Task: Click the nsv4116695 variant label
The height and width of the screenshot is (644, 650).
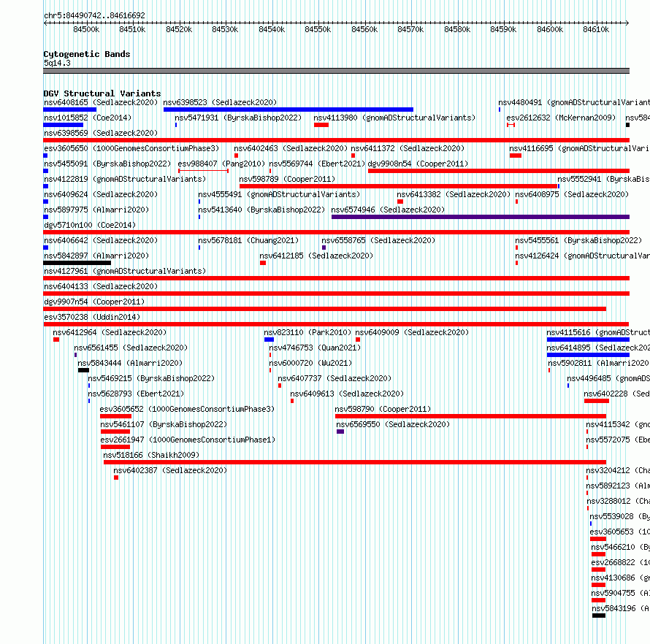Action: 579,148
